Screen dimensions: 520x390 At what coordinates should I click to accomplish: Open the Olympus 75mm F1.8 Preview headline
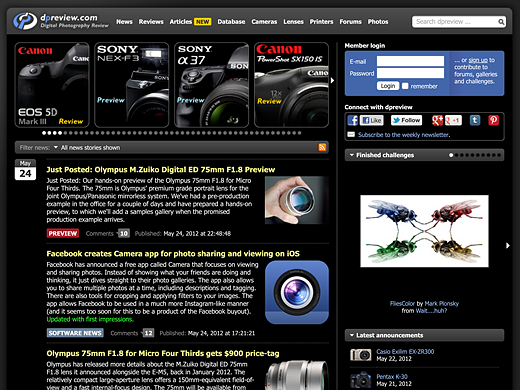point(161,169)
